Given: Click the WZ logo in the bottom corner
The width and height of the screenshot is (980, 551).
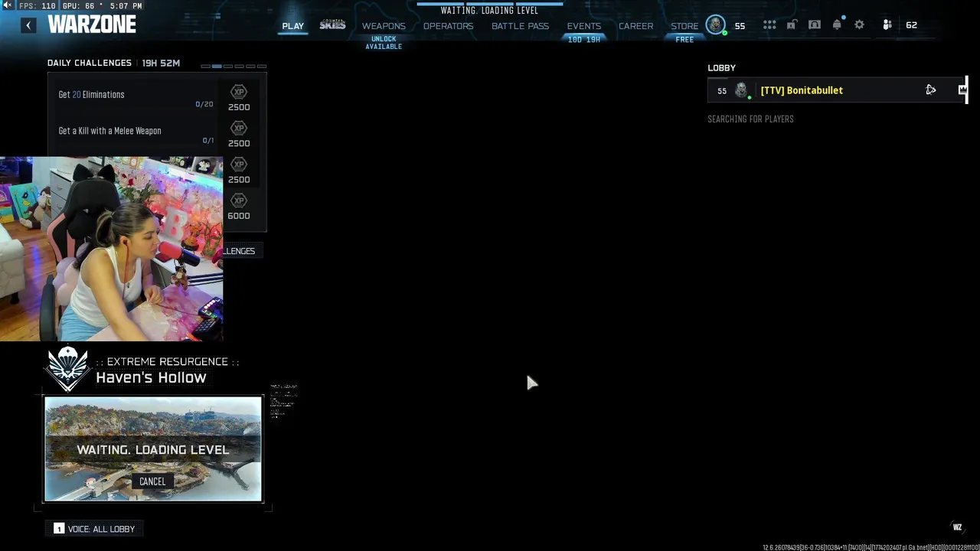Looking at the screenshot, I should [957, 527].
